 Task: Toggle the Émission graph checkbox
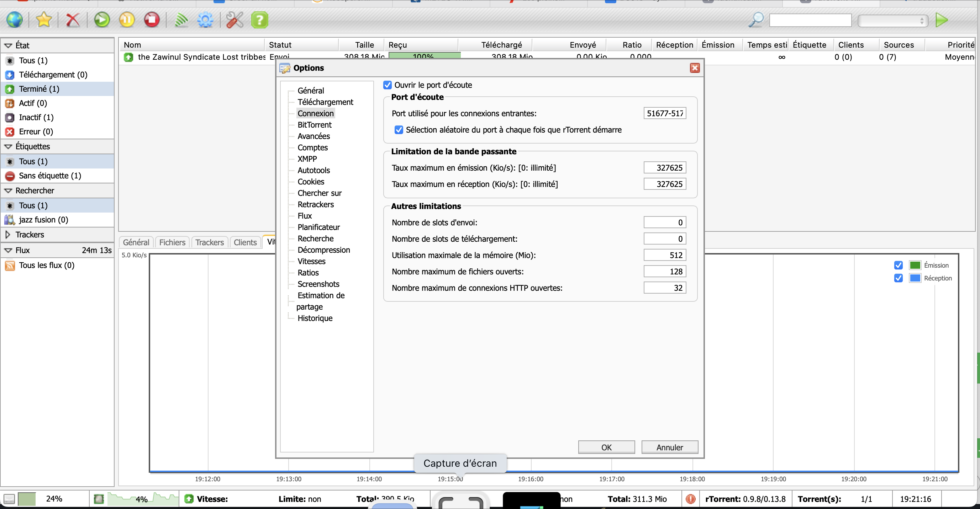point(898,265)
